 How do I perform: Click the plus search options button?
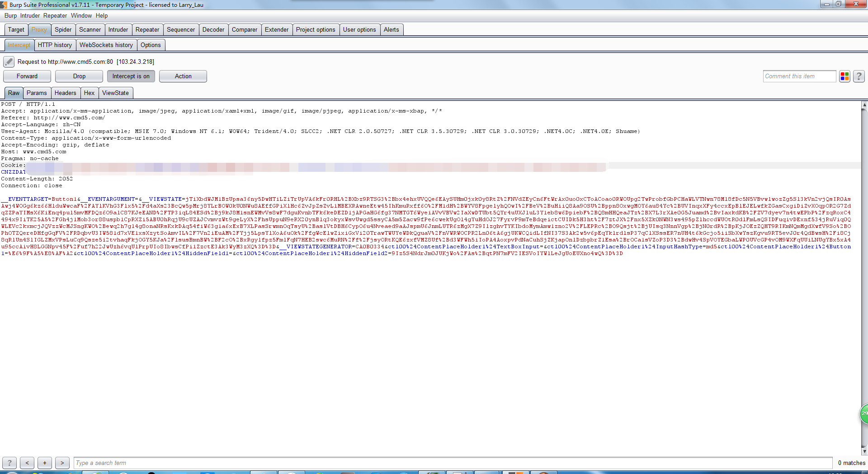(45, 463)
